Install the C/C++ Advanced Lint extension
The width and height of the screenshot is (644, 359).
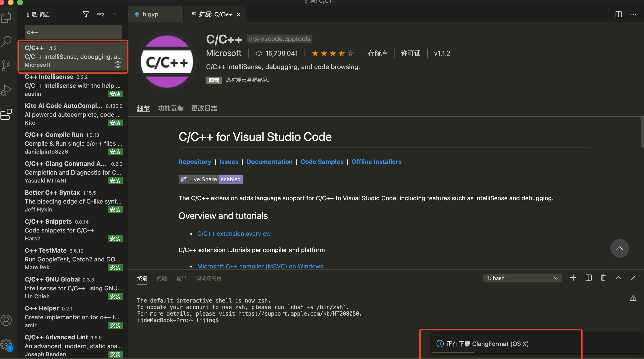[115, 354]
